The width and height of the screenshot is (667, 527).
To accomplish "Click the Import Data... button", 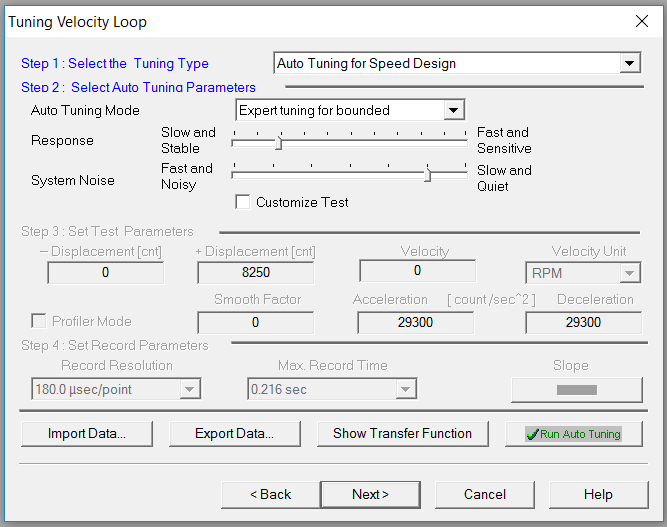I will (x=87, y=433).
